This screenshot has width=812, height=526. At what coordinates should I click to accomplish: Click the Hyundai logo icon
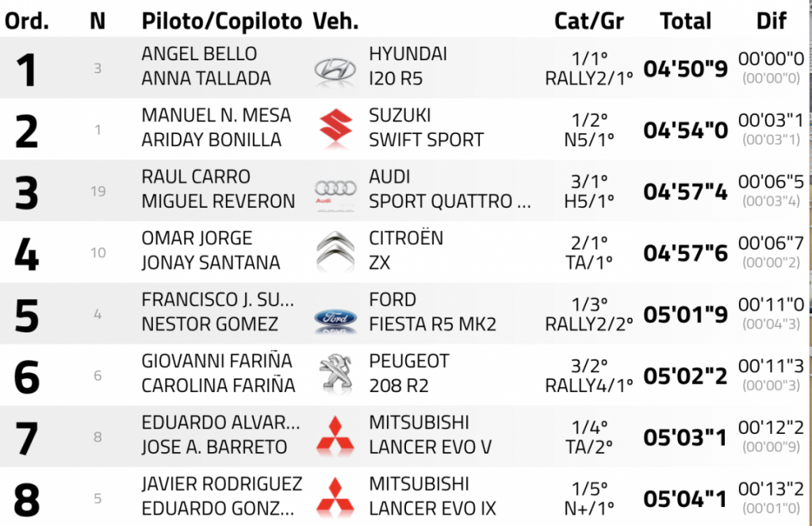pos(336,68)
